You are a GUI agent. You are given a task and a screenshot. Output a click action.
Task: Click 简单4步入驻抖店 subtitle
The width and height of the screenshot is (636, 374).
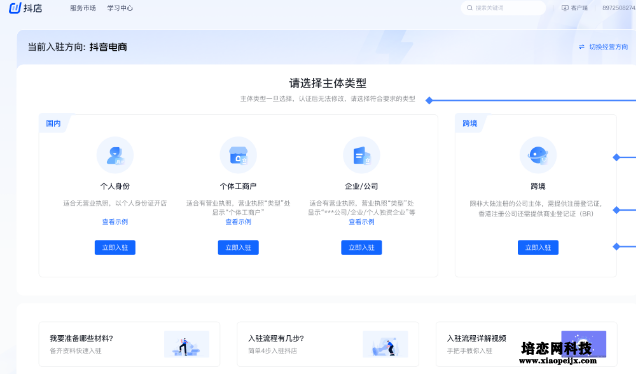click(273, 351)
